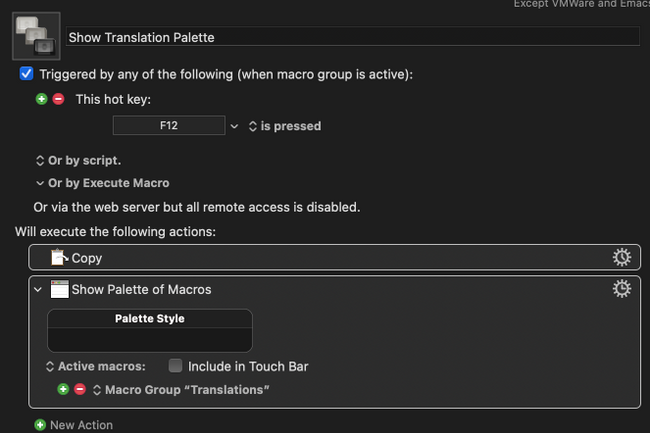Open the "is pressed" popup menu
650x433 pixels.
[284, 127]
